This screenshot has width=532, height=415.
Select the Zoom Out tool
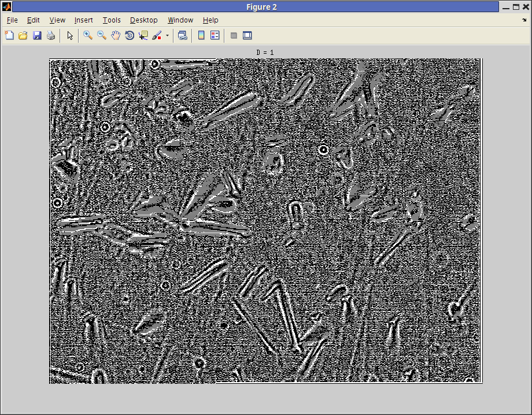[x=102, y=35]
